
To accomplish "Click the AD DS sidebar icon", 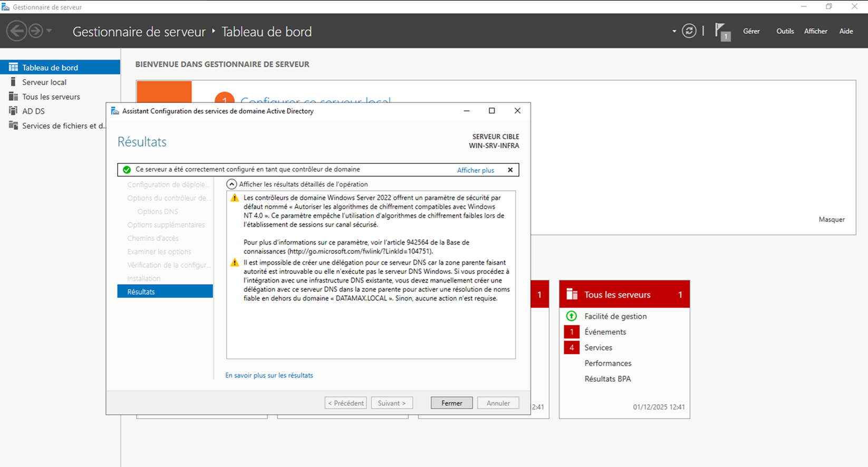I will (x=13, y=111).
